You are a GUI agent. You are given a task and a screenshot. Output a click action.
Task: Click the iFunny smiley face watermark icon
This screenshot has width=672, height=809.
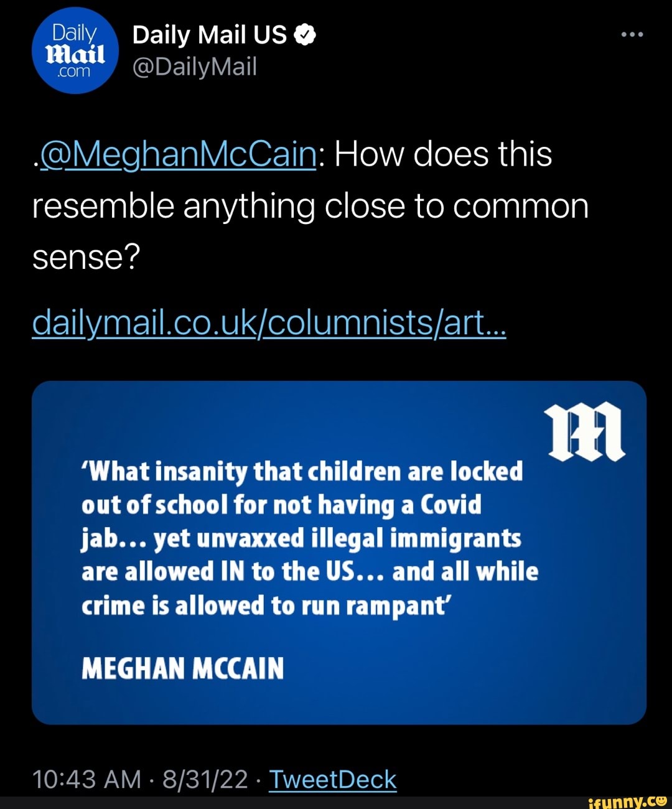(661, 800)
